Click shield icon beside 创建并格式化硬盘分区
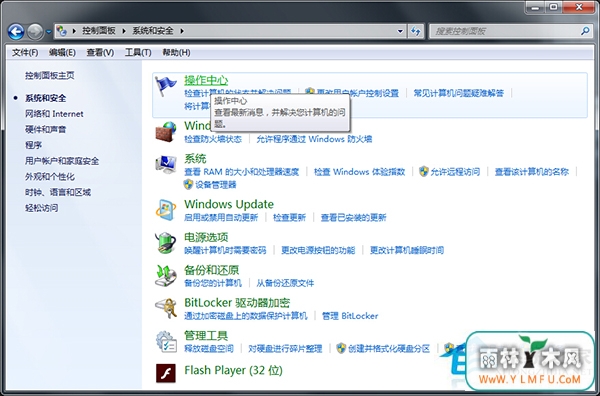Viewport: 600px width, 396px height. point(341,349)
